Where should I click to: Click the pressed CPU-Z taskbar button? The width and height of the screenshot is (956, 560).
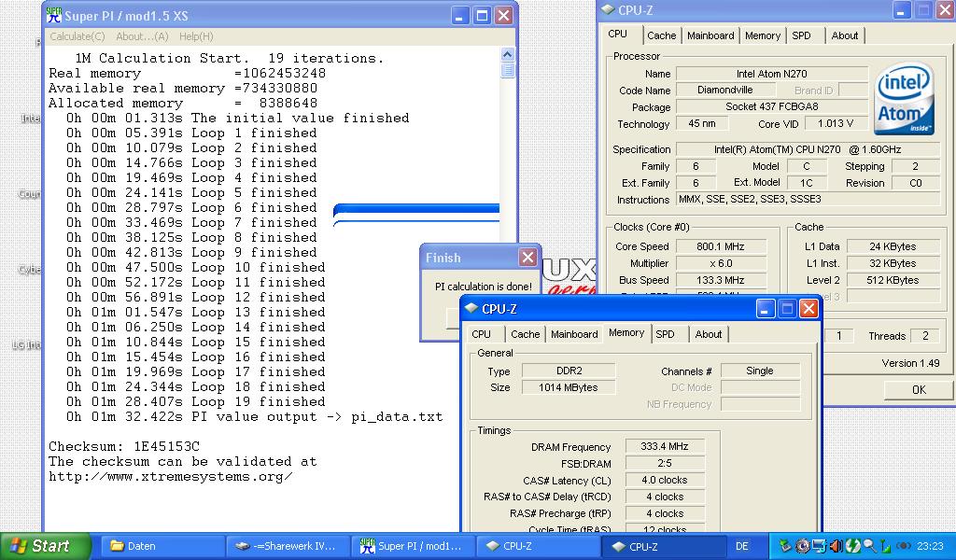click(x=663, y=546)
